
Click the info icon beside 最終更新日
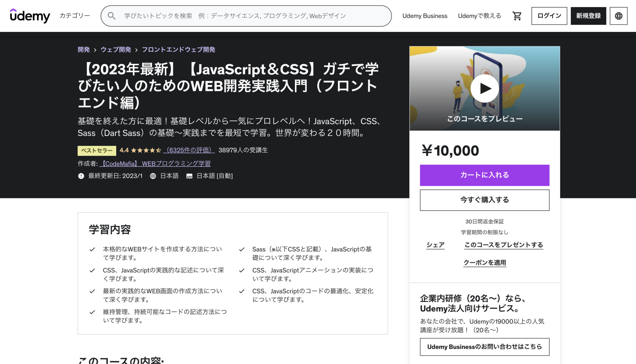[x=81, y=176]
